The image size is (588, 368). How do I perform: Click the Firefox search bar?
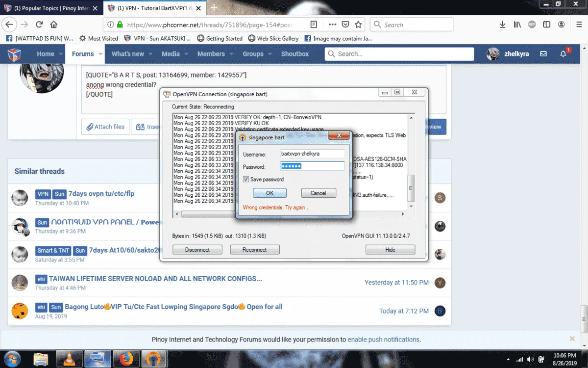pos(412,25)
